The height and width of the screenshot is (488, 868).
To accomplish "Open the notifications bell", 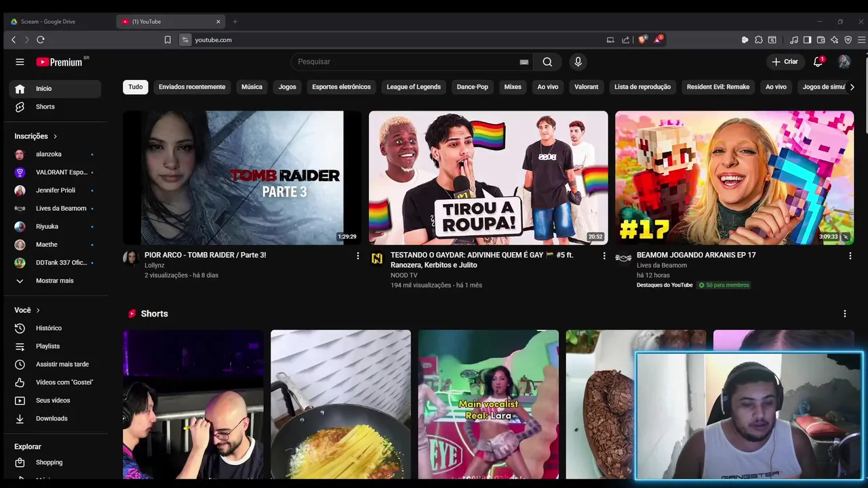I will point(818,62).
